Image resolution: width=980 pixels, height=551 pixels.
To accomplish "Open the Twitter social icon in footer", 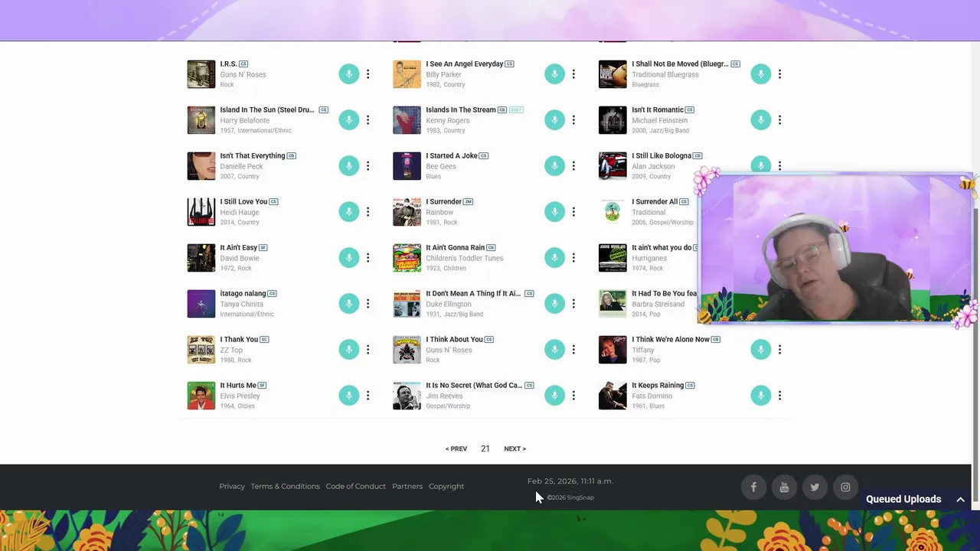I will [x=815, y=487].
